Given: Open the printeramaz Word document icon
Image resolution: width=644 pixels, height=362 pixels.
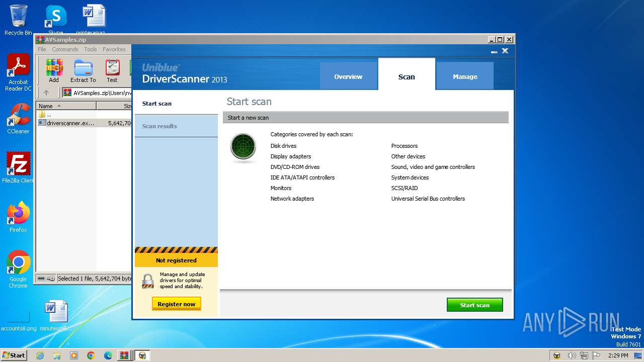Looking at the screenshot, I should pos(94,20).
